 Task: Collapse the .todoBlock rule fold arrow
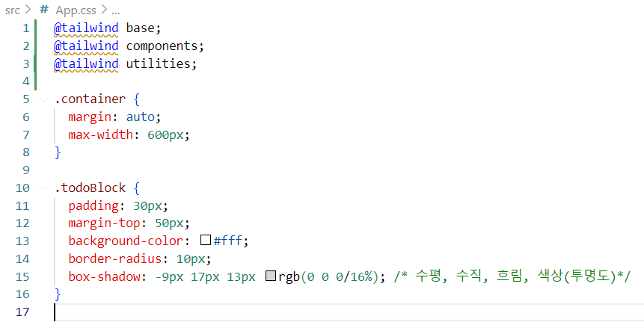tap(44, 188)
